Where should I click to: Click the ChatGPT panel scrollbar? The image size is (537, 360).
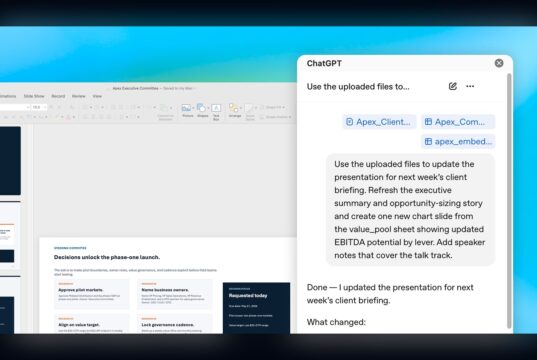click(x=509, y=200)
